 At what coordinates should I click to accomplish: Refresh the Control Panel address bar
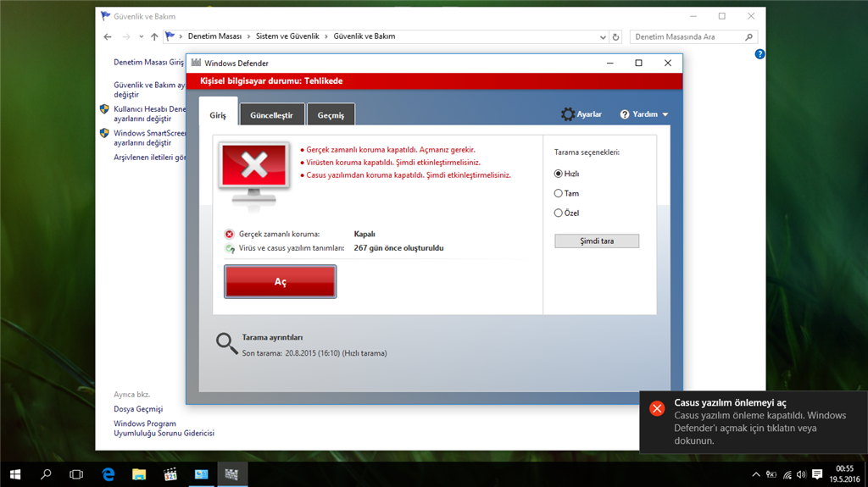point(615,37)
